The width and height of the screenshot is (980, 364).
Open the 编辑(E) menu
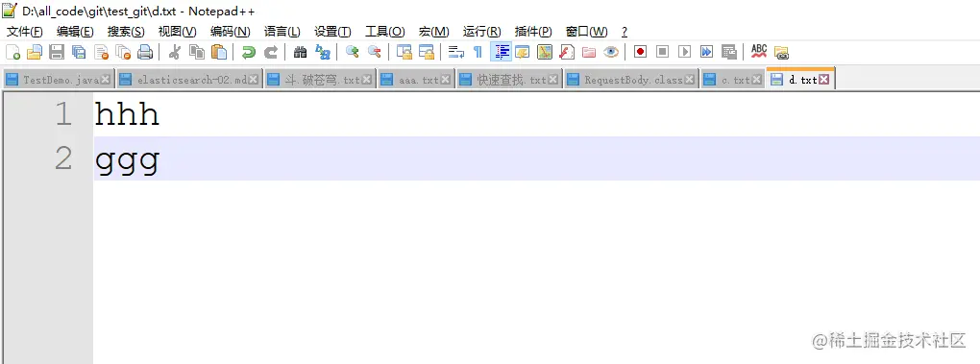click(75, 32)
